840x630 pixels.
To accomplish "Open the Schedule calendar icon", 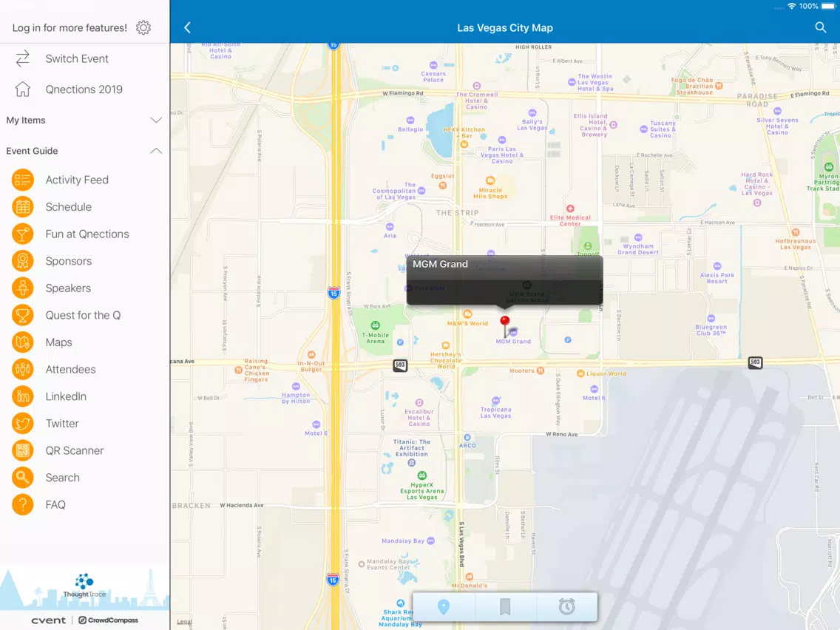I will 22,207.
